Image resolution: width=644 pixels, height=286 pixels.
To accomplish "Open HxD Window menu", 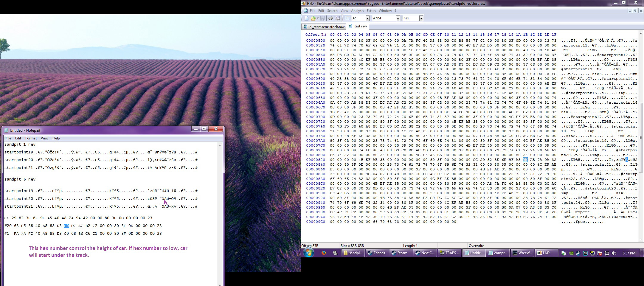I will point(385,11).
